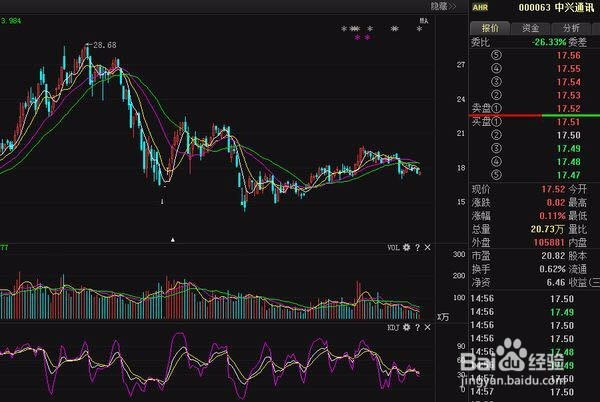Image resolution: width=600 pixels, height=402 pixels.
Task: Click the 涨幅 value 0.11%
Action: pyautogui.click(x=552, y=216)
